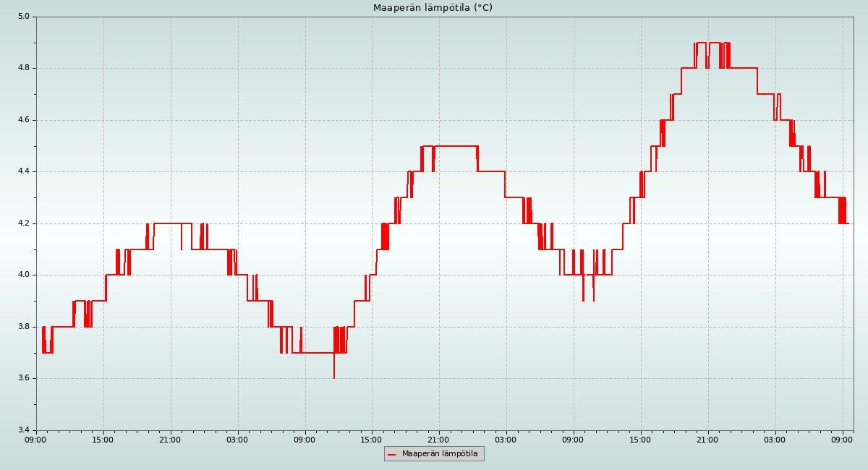This screenshot has height=470, width=868.
Task: Click the red line swatch in the legend
Action: tap(392, 454)
